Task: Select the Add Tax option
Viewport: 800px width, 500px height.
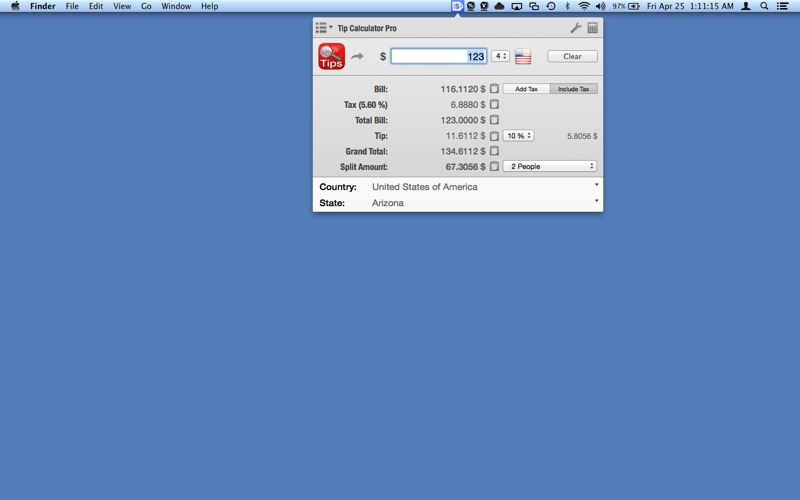Action: tap(526, 89)
